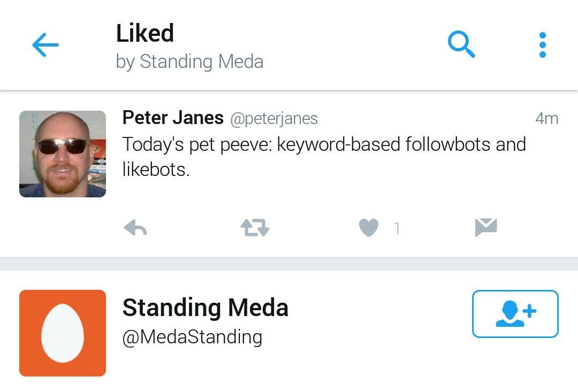Open search with magnifier icon

(x=461, y=44)
